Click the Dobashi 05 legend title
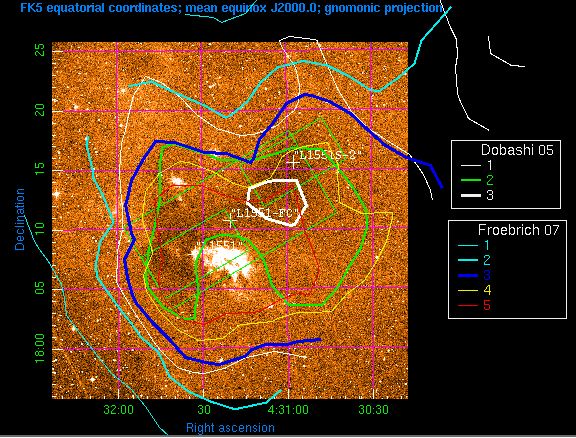Screen dimensions: 576x438 pos(517,150)
